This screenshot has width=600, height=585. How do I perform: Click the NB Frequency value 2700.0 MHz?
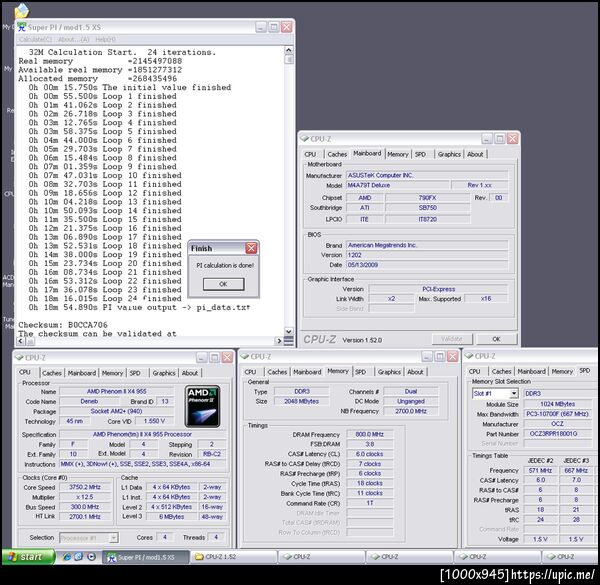point(411,411)
